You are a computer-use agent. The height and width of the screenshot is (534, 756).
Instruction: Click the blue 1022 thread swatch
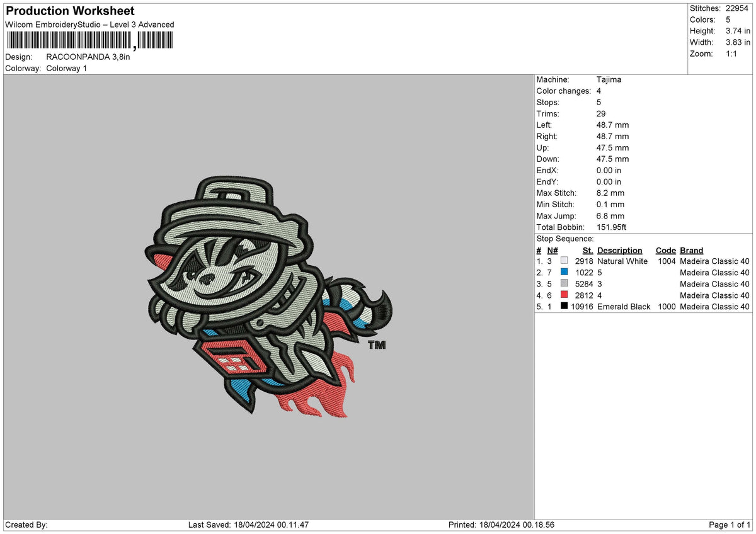click(564, 272)
